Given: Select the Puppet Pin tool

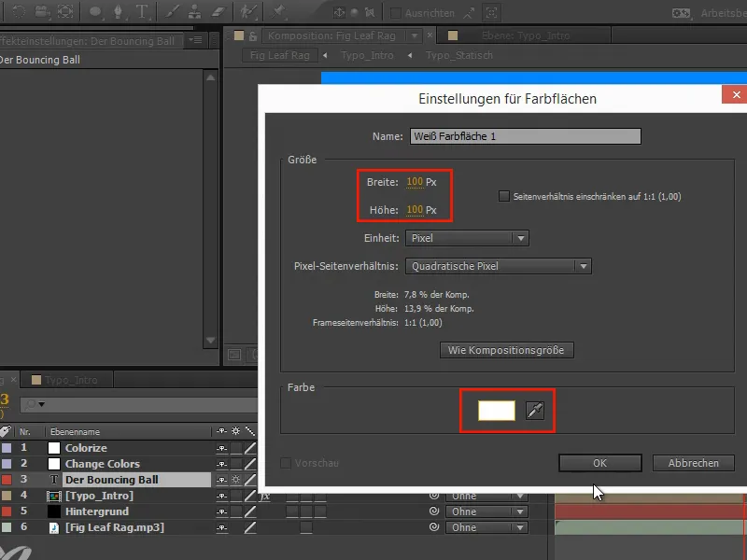Looking at the screenshot, I should point(278,11).
